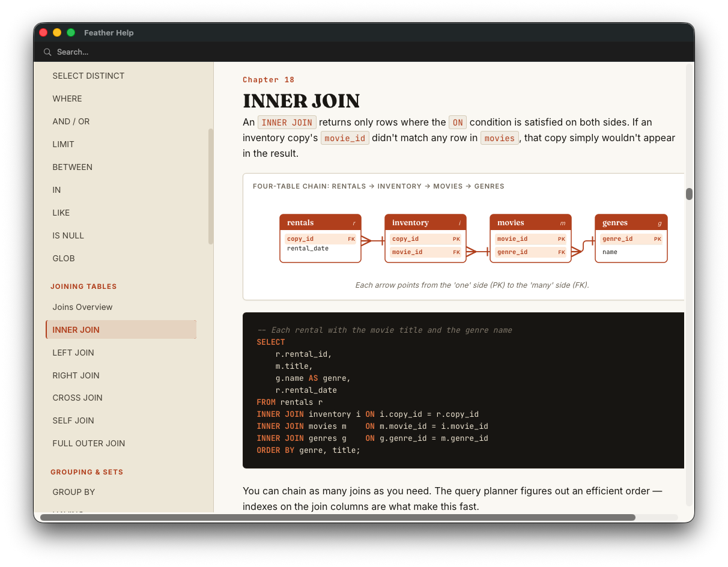Click the horizontal scrollbar at bottom

click(x=338, y=517)
